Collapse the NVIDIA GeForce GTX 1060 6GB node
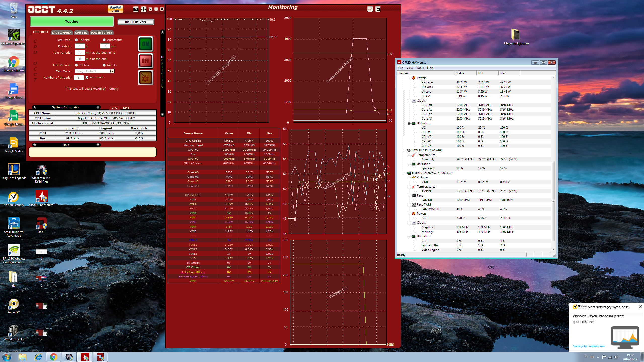Screen dimensions: 644x362 [x=404, y=173]
